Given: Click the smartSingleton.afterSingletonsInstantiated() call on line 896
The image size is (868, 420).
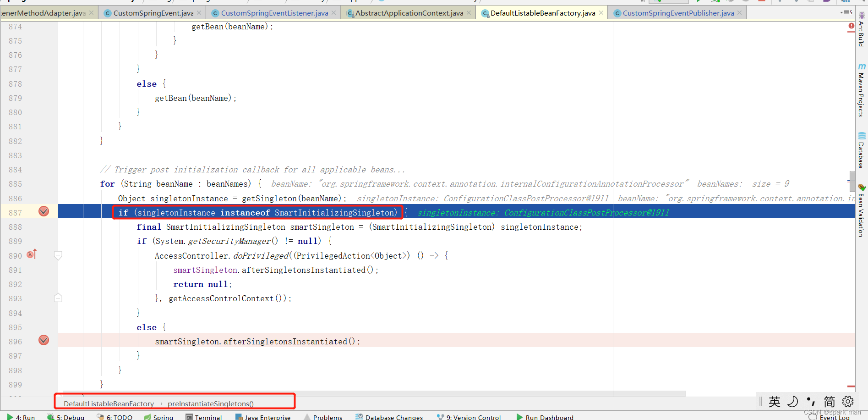Looking at the screenshot, I should point(257,342).
